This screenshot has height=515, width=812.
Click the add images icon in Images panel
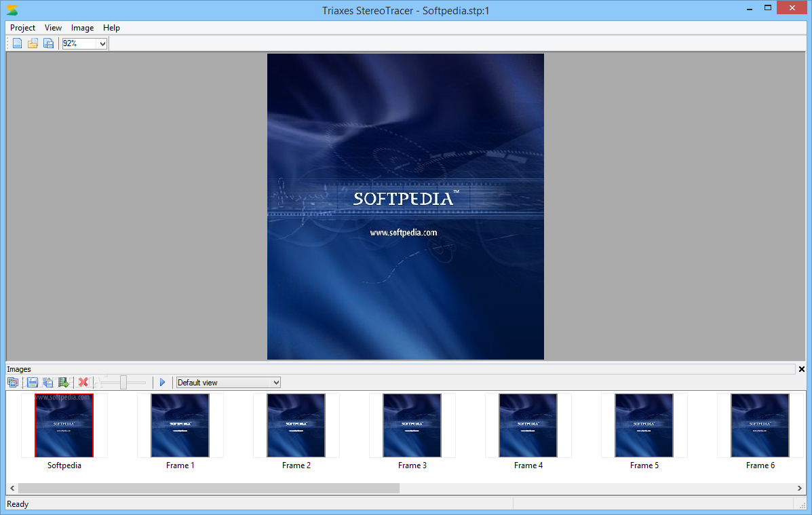[13, 383]
